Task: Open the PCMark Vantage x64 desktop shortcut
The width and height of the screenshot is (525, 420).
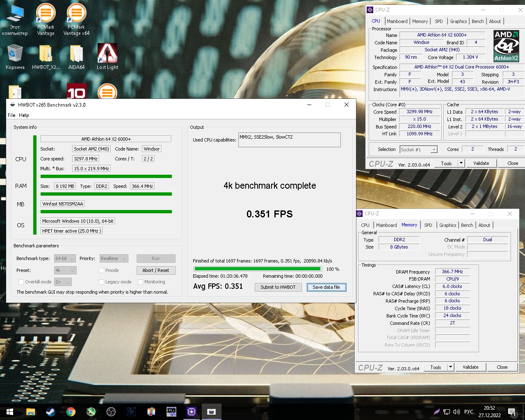Action: pyautogui.click(x=76, y=19)
